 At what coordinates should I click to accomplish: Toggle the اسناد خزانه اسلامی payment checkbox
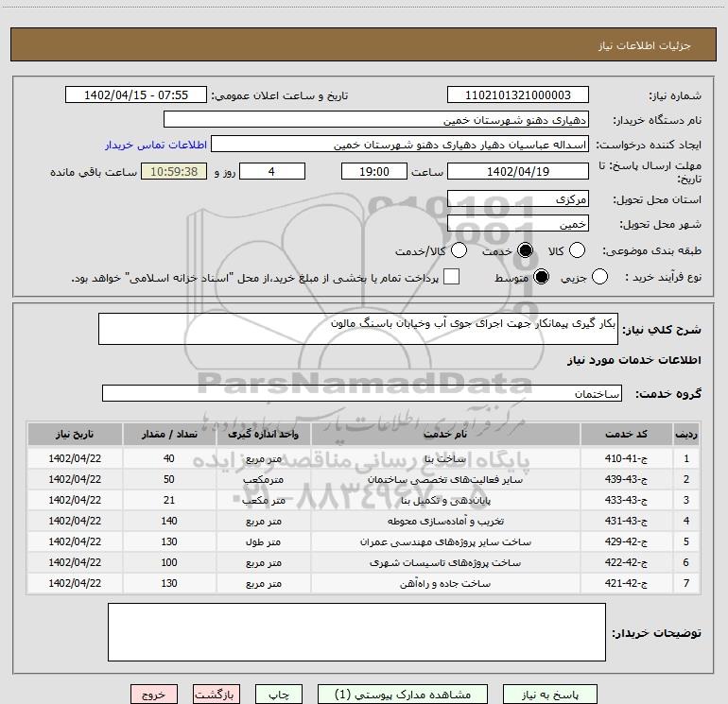coord(451,277)
